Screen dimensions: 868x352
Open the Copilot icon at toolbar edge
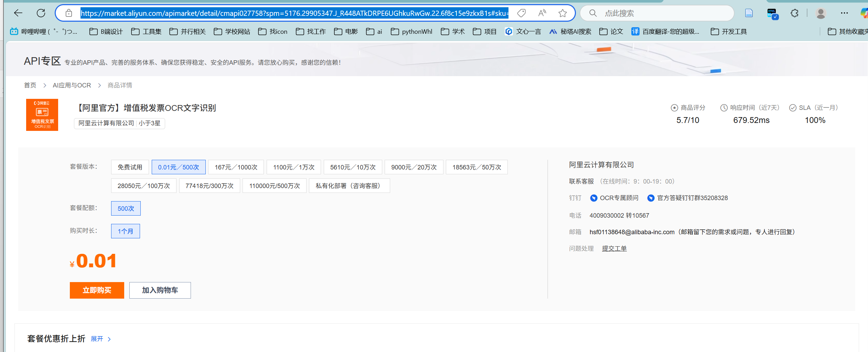(864, 13)
